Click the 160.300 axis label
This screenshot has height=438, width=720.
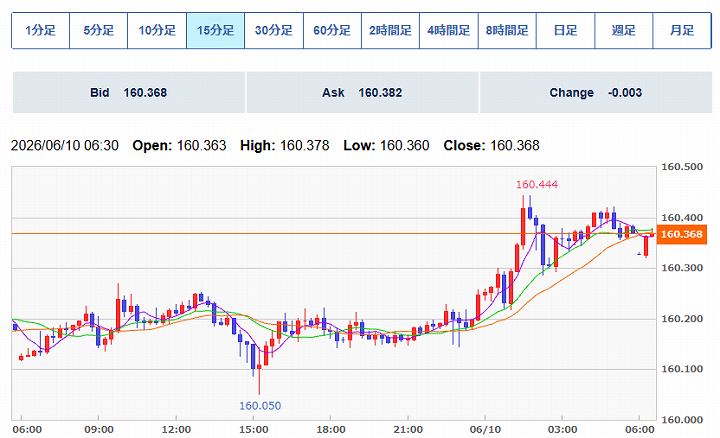coord(682,268)
